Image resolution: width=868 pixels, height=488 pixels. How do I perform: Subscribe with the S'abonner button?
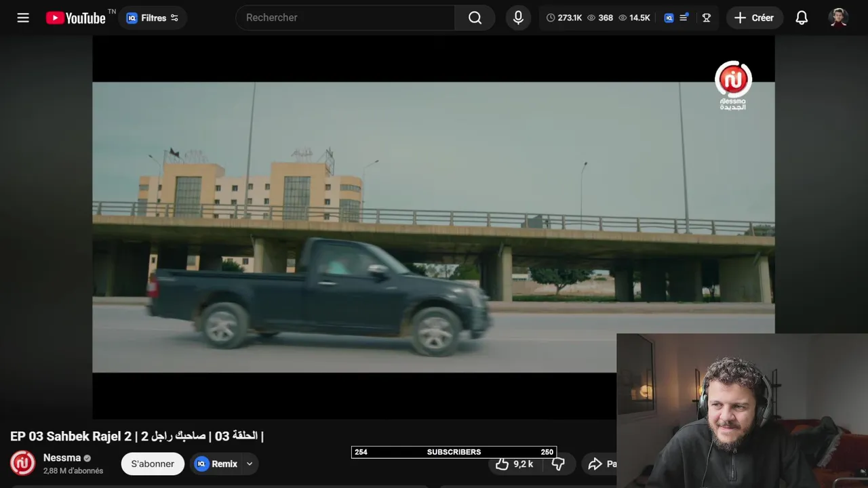pos(153,464)
